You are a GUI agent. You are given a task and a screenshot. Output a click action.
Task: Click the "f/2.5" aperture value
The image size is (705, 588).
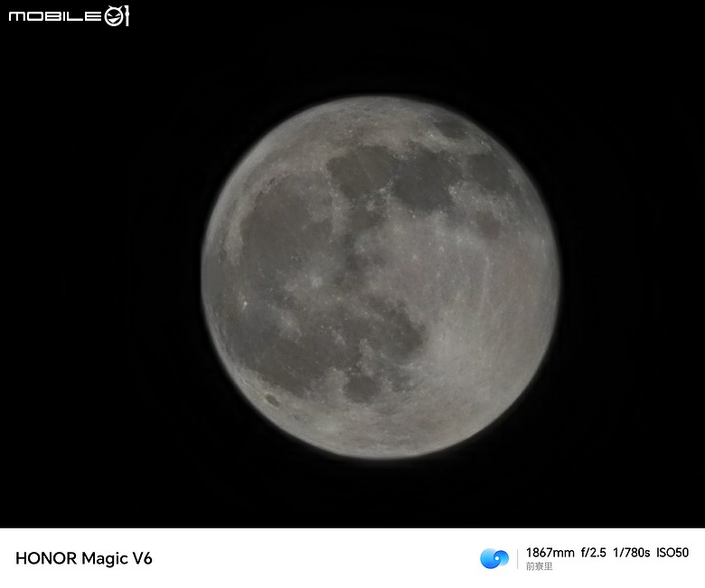[594, 553]
